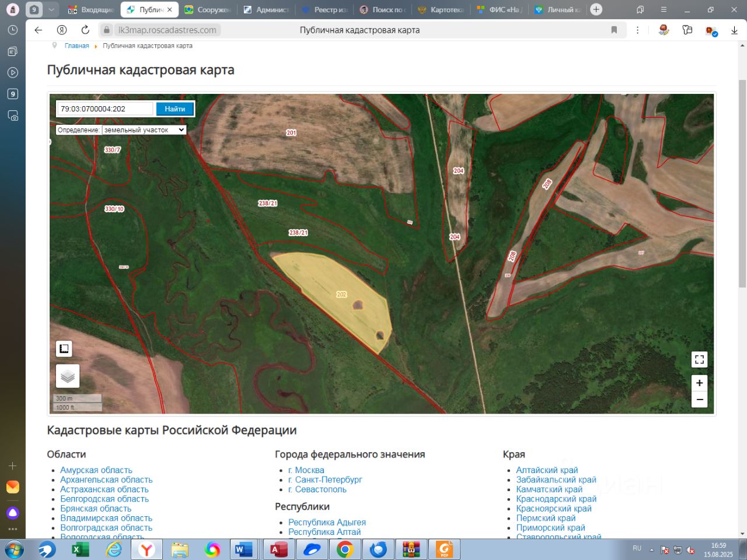Open the map legend panel icon
This screenshot has width=747, height=560.
point(64,349)
